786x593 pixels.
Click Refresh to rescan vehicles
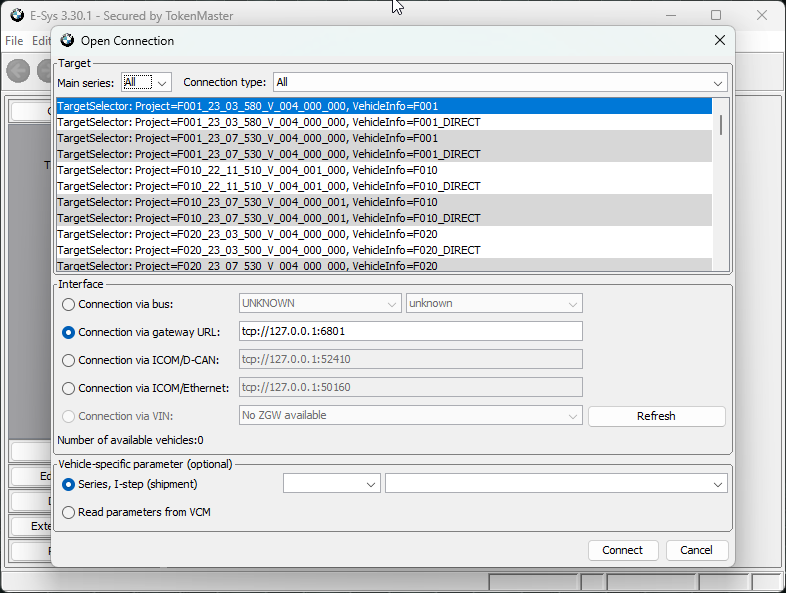pyautogui.click(x=656, y=416)
